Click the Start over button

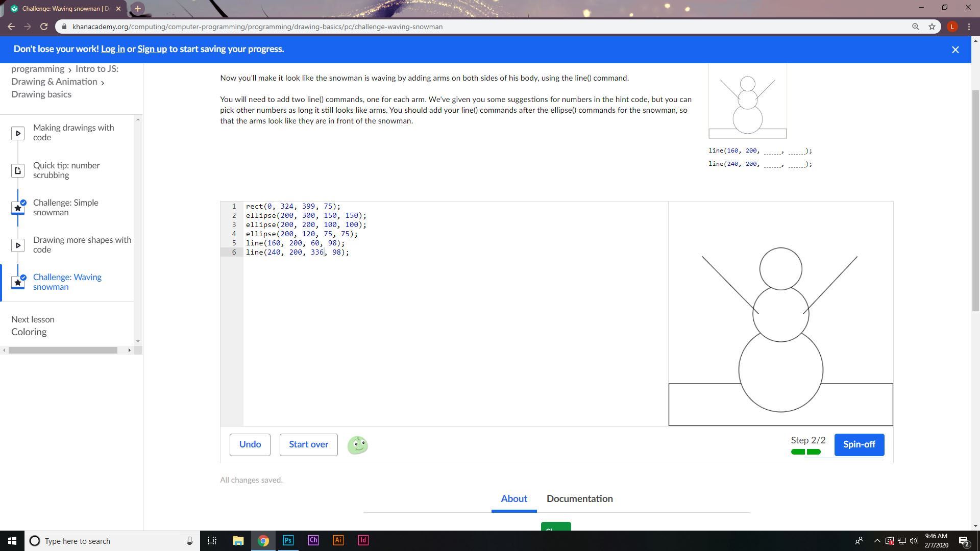click(x=308, y=444)
